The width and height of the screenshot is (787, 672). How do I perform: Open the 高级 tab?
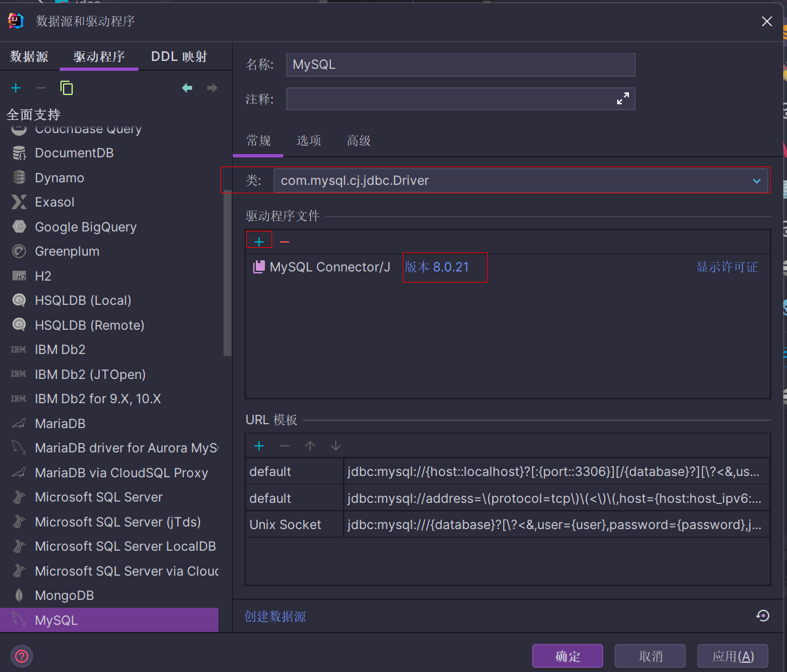(359, 140)
